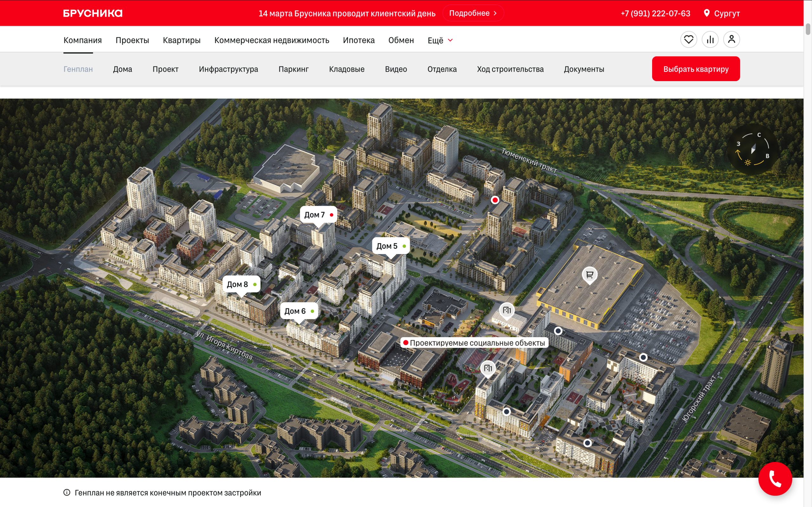This screenshot has height=507, width=812.
Task: Call the +7 (991) 222-07-63 phone link
Action: tap(655, 13)
